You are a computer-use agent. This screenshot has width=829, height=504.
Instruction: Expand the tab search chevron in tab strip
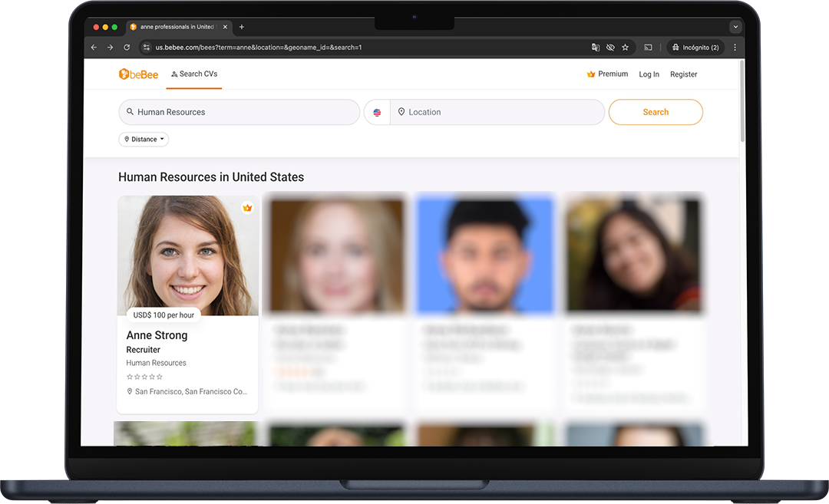735,27
